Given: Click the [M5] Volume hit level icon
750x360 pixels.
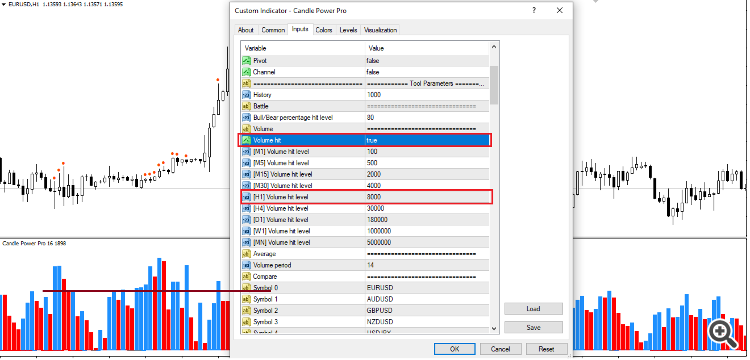Looking at the screenshot, I should [246, 163].
